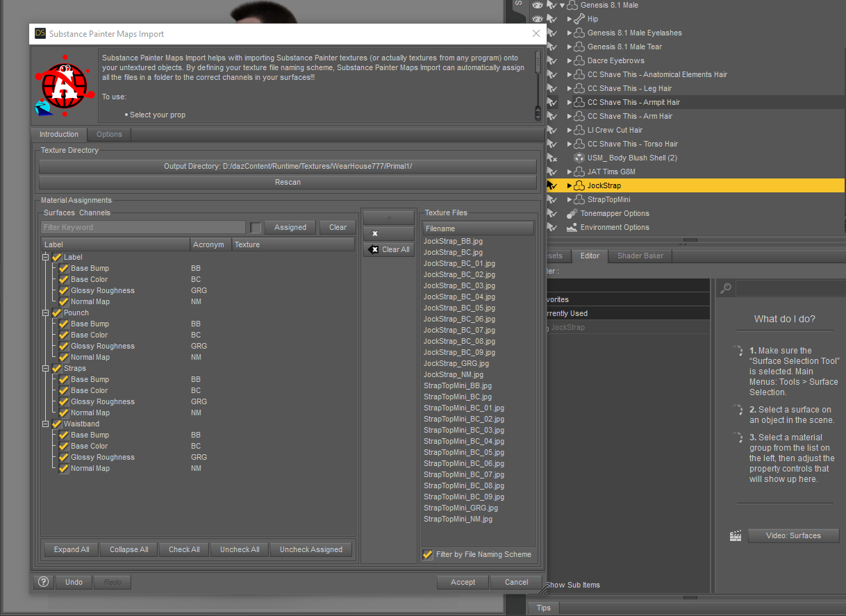This screenshot has width=846, height=616.
Task: Toggle selectability arrow for Tonemapper Options
Action: [552, 213]
